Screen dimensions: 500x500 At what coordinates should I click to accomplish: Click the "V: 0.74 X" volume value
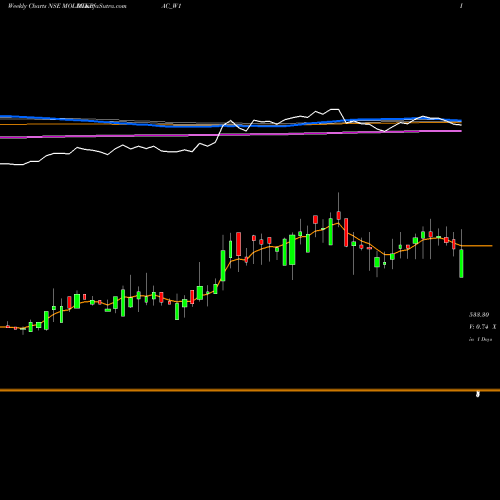point(483,327)
